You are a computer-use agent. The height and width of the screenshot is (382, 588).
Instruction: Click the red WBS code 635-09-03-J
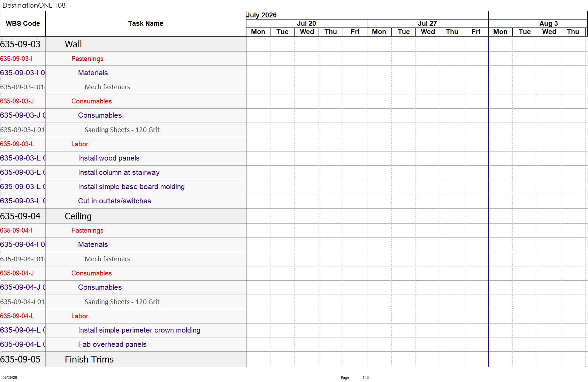pos(17,101)
